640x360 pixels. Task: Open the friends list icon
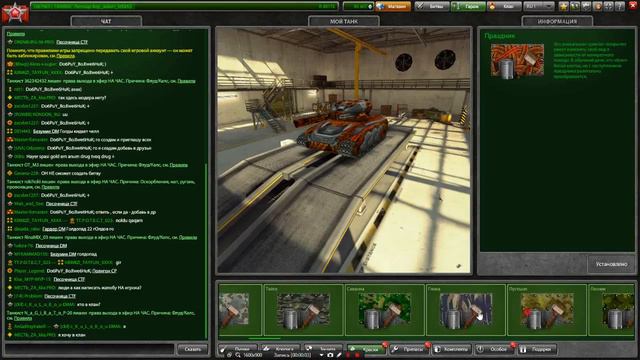tap(575, 6)
